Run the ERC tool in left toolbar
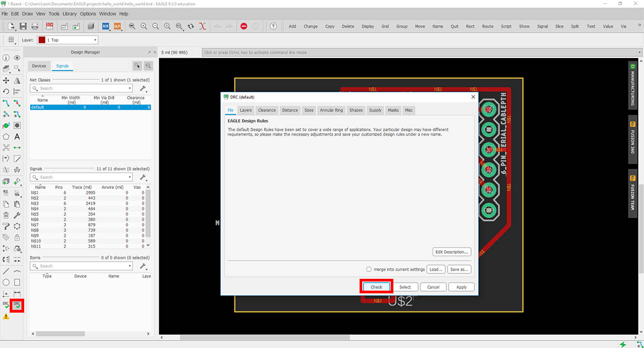Viewport: 644px width, 348px height. click(6, 305)
